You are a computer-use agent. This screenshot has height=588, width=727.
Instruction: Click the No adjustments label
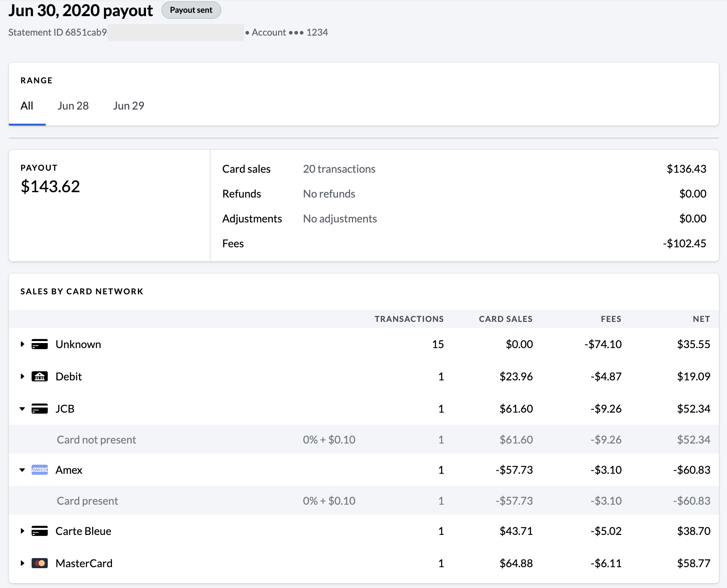coord(340,219)
